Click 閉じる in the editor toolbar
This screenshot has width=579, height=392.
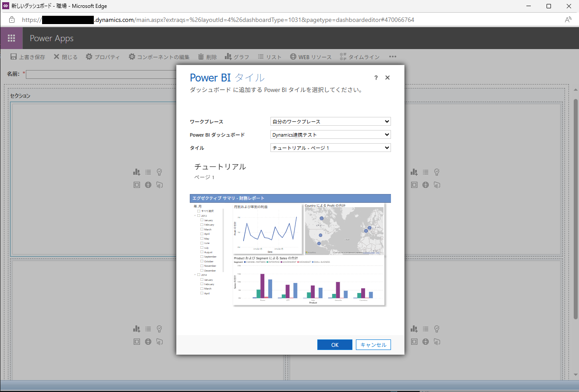point(66,57)
